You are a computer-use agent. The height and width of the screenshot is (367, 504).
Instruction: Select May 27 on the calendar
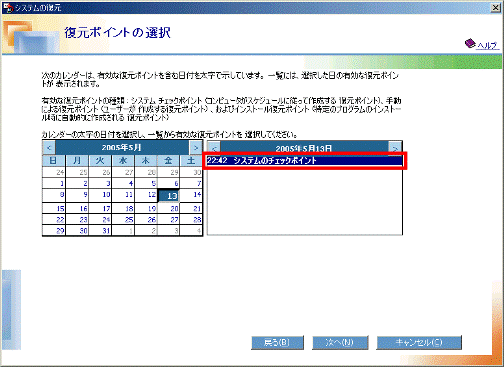[169, 220]
